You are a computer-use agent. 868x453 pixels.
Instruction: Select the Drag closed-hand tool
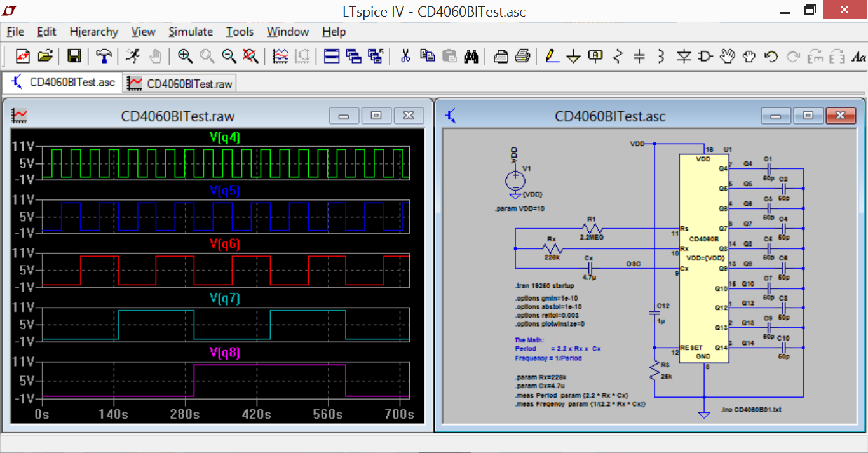point(749,57)
